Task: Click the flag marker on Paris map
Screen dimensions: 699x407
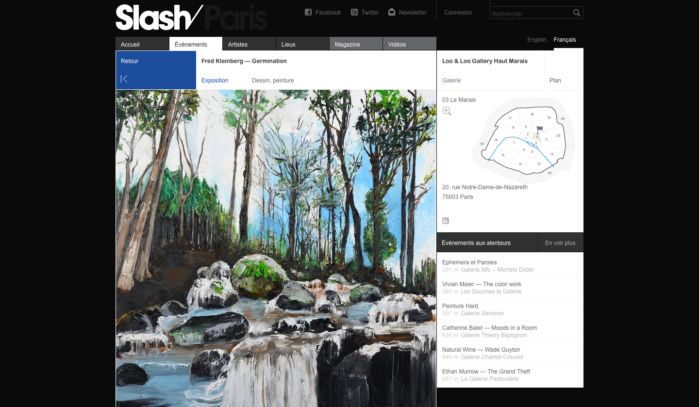Action: pos(539,130)
